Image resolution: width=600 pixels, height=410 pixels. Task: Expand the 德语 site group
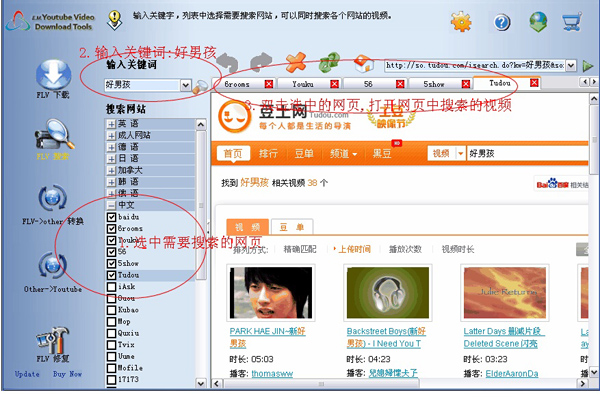(x=111, y=147)
